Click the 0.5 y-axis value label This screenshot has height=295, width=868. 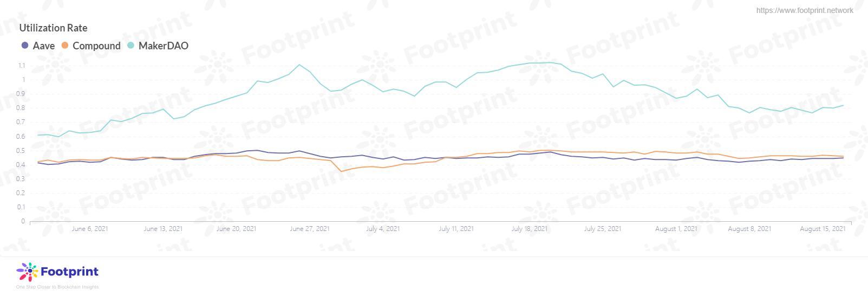tap(22, 151)
